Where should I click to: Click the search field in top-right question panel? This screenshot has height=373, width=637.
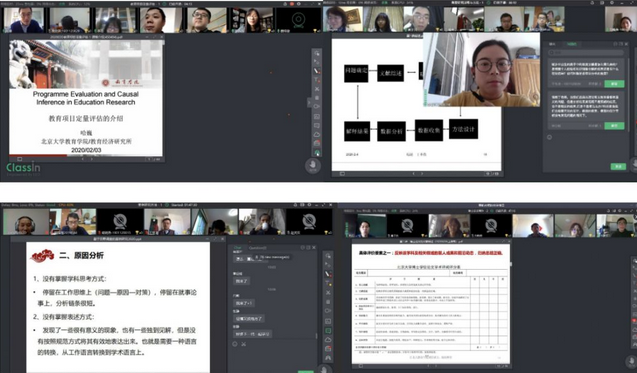click(x=585, y=52)
